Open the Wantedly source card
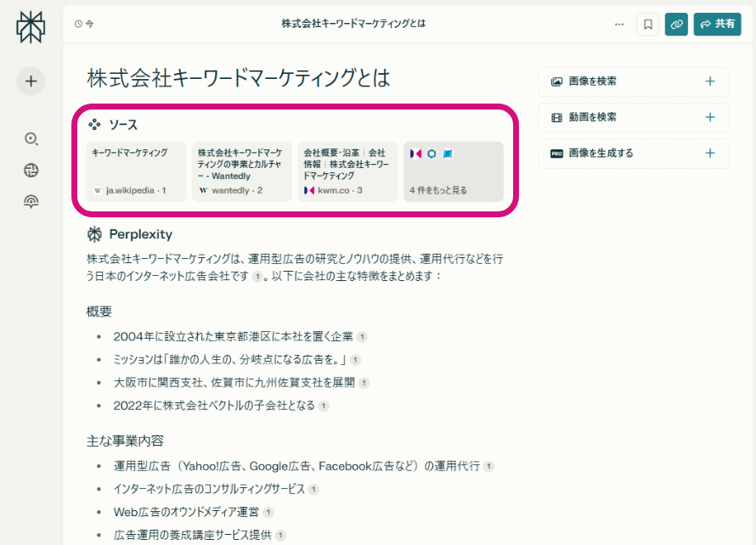756x545 pixels. click(x=242, y=171)
